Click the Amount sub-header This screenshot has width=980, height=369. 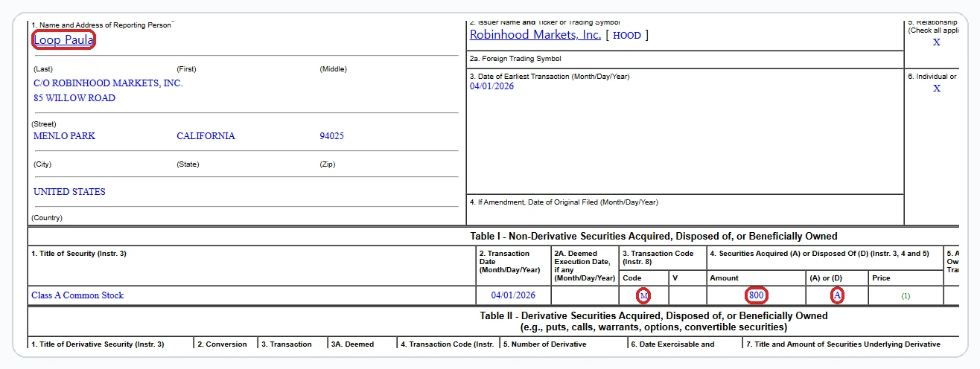[x=724, y=278]
